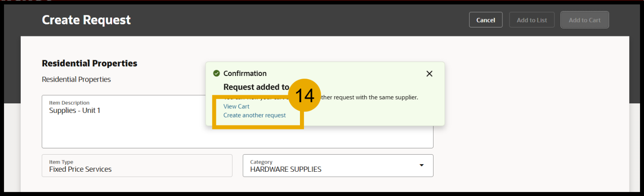Image resolution: width=644 pixels, height=196 pixels.
Task: Click the orange step 14 badge
Action: (x=304, y=96)
